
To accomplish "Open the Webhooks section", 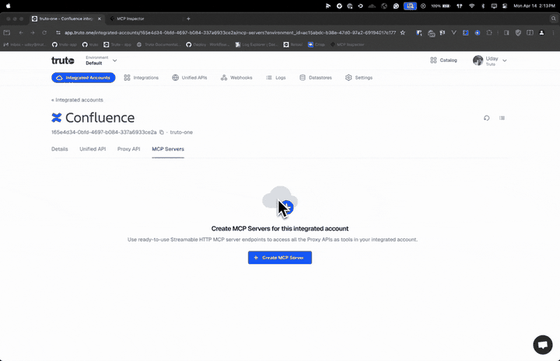I will click(x=236, y=77).
